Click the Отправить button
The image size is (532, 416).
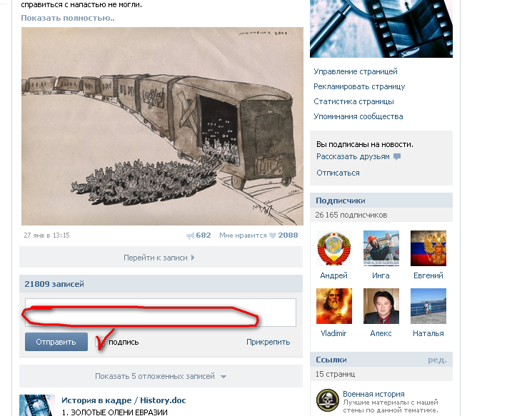click(56, 342)
